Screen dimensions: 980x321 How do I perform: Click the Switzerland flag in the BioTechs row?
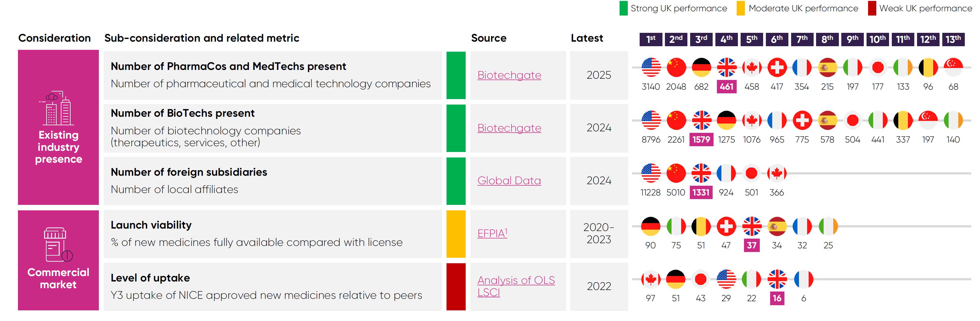(802, 121)
